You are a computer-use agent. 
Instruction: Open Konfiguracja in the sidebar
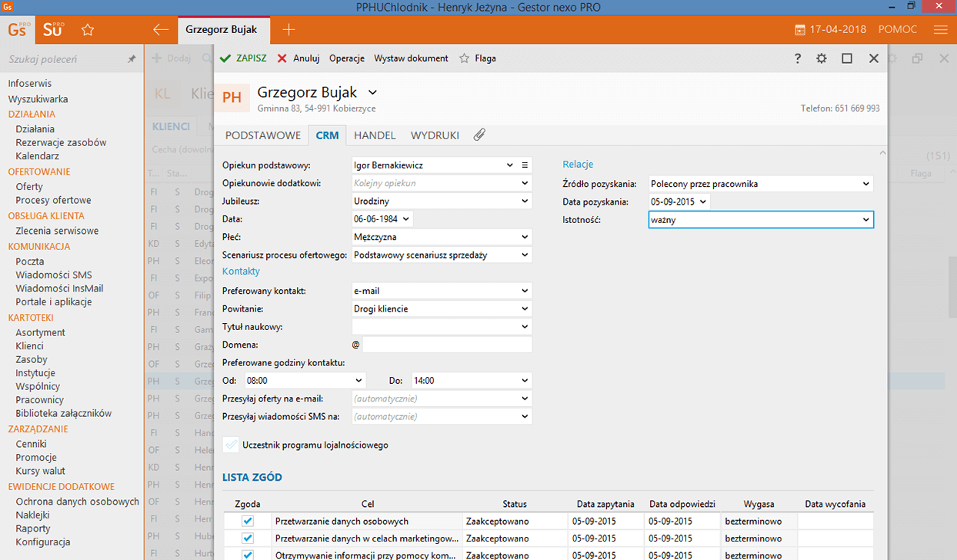43,542
